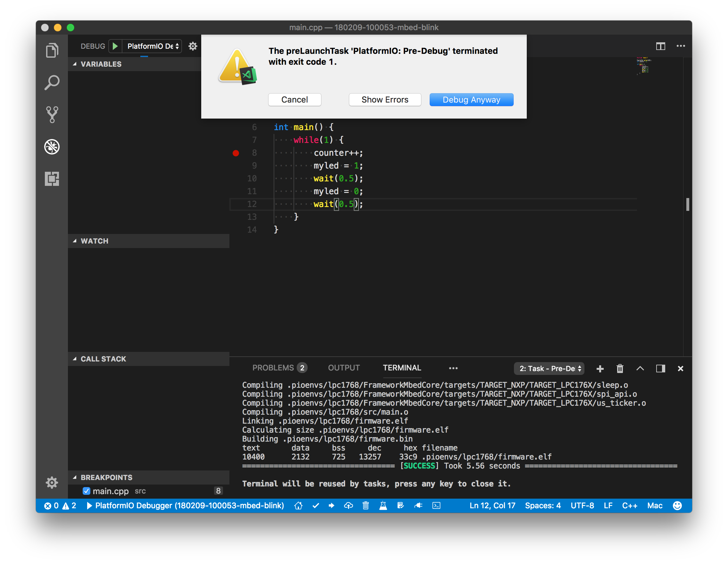This screenshot has width=728, height=564.
Task: Clean the project with the trash icon
Action: [366, 505]
